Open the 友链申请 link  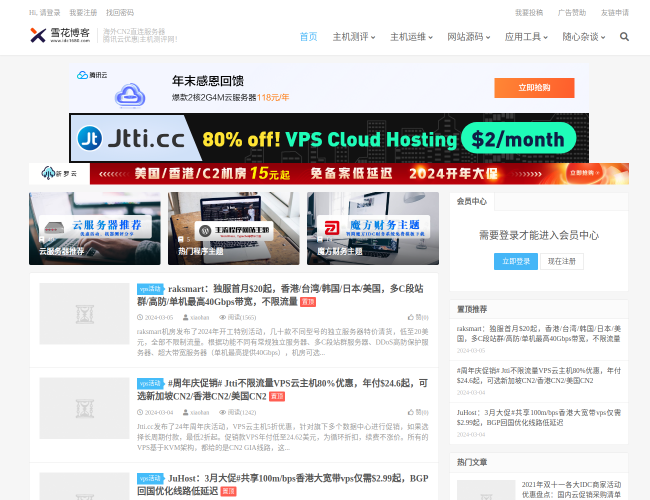click(x=615, y=13)
